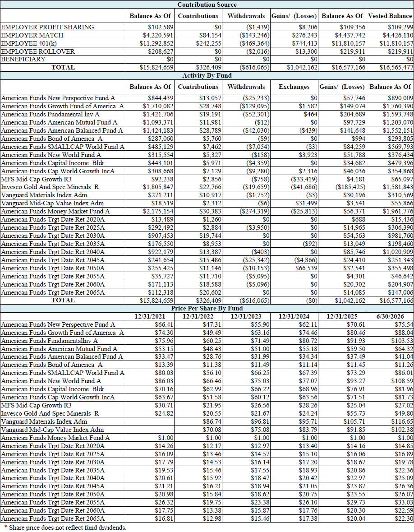This screenshot has height=532, width=414.
Task: Click 'American Funds Trgt Date Ret 2065A' in Activity By Fund
Action: tap(53, 292)
